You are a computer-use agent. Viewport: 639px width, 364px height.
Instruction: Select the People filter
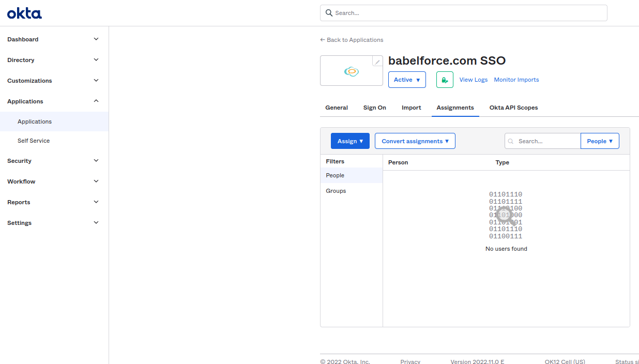point(352,175)
